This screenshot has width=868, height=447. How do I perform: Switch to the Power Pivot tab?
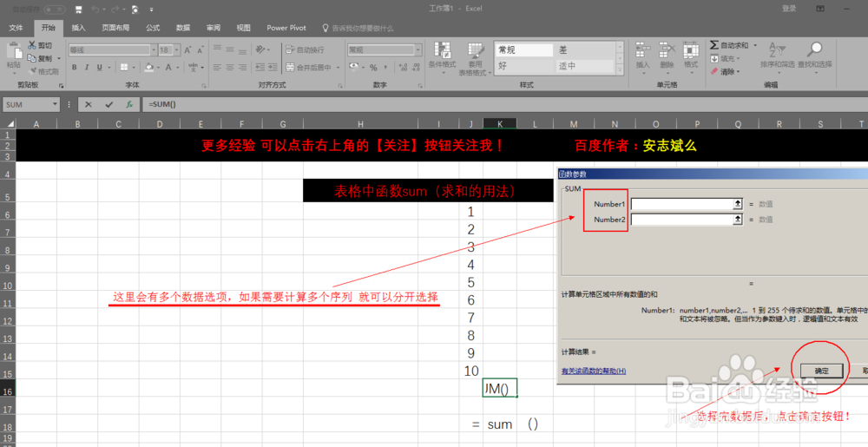click(286, 28)
